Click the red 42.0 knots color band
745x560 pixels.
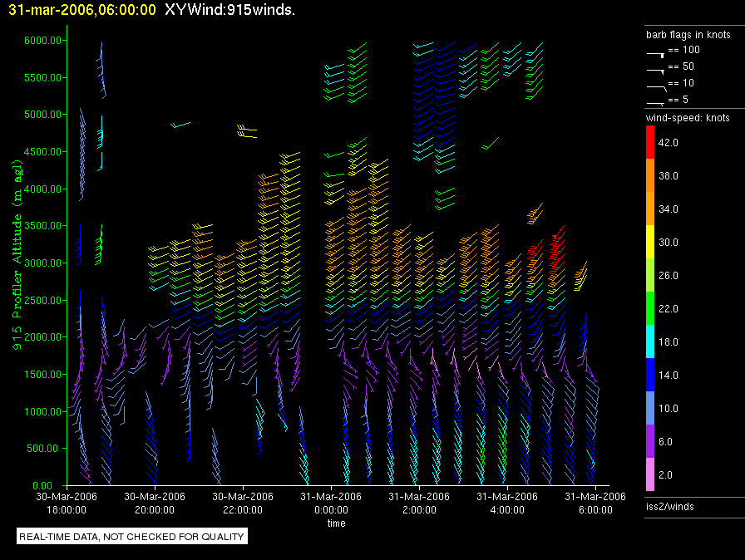tap(650, 142)
